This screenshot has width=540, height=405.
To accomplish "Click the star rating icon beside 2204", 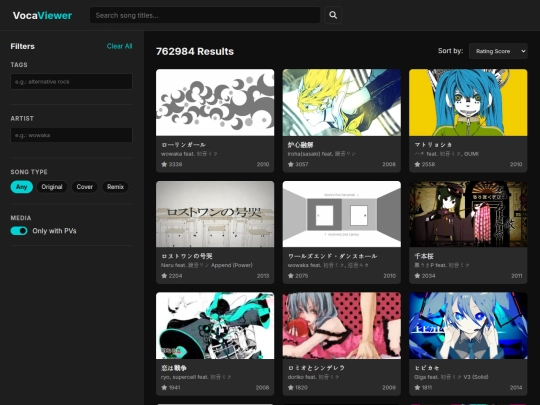I will click(x=164, y=276).
